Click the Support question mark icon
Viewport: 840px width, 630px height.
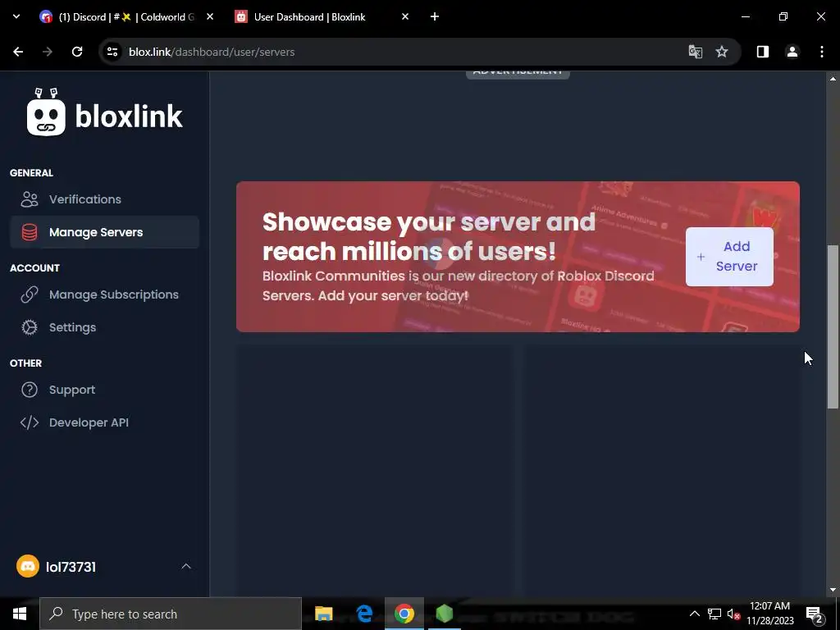pyautogui.click(x=30, y=390)
